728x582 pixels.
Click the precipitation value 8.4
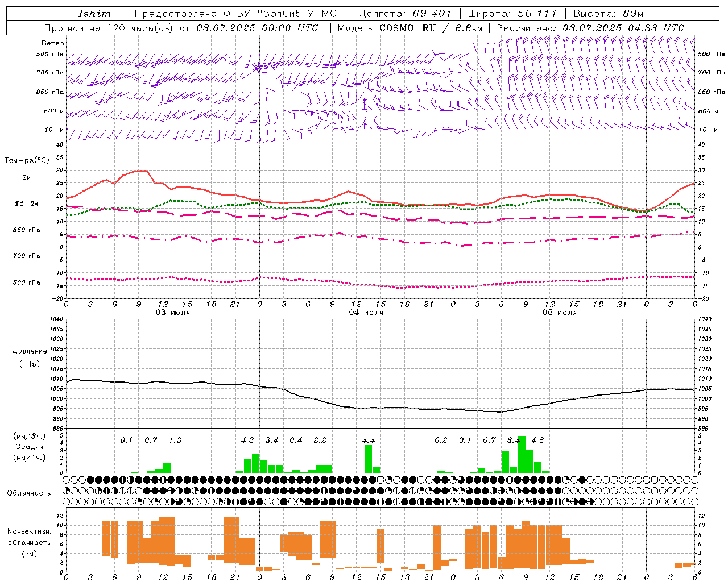coord(514,440)
